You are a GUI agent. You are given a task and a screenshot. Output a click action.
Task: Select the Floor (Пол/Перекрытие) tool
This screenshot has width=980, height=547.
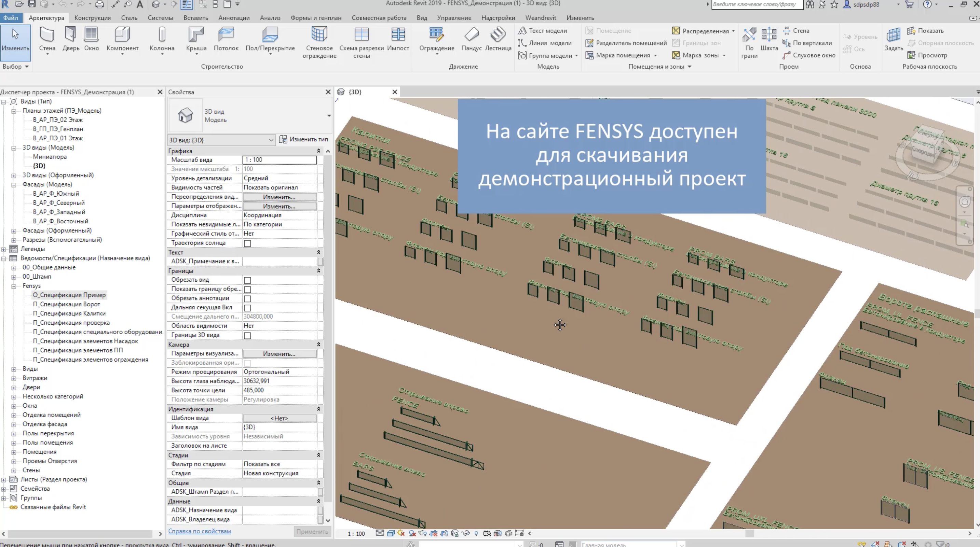[270, 40]
